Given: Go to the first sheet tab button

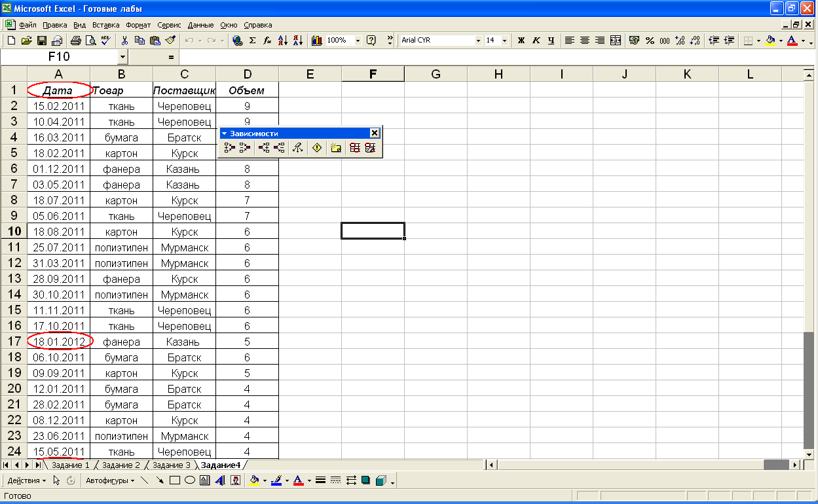Looking at the screenshot, I should tap(7, 465).
